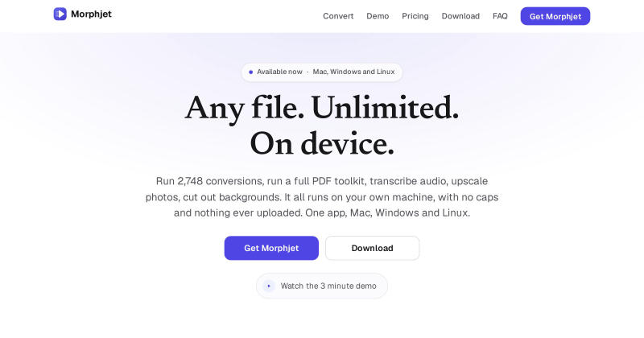
Task: Click the blue status dot in badge
Action: (x=251, y=72)
